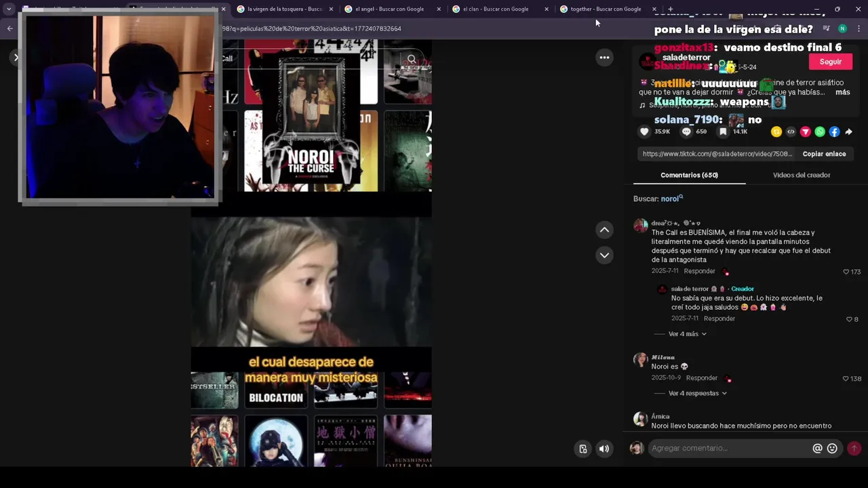Open the embed code icon

click(x=791, y=131)
